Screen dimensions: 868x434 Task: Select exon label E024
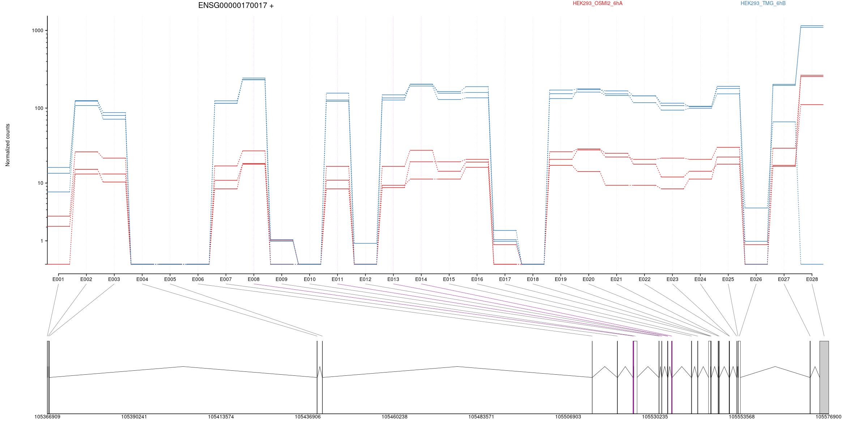click(700, 279)
